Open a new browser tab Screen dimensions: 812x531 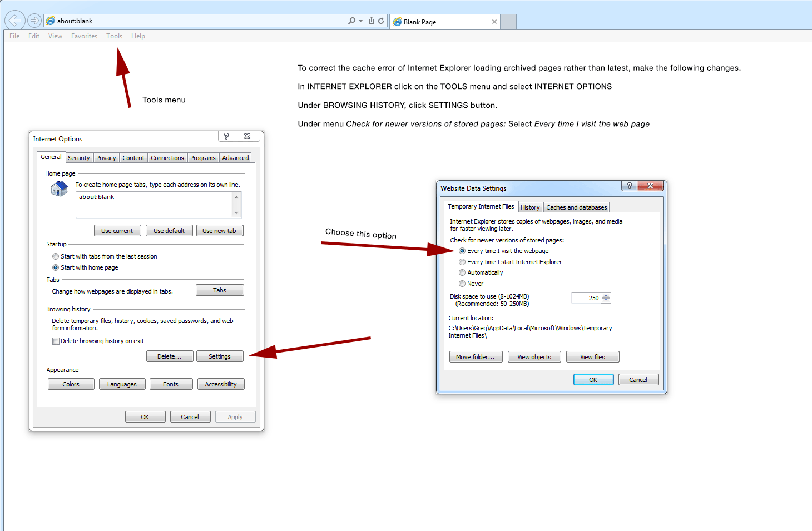coord(508,22)
